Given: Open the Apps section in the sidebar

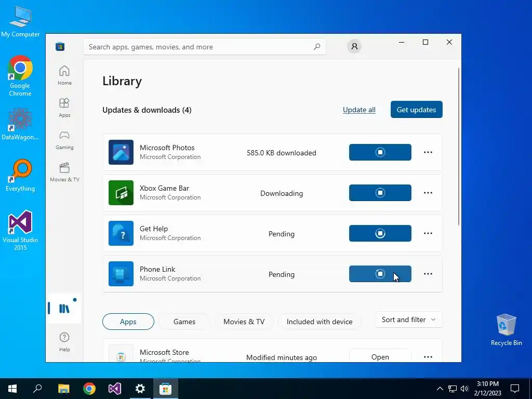Looking at the screenshot, I should tap(64, 108).
